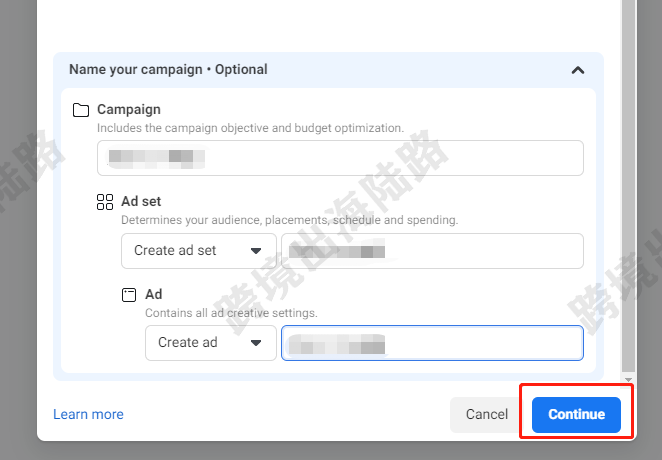
Task: Click the scrollbar down arrow
Action: coord(628,379)
